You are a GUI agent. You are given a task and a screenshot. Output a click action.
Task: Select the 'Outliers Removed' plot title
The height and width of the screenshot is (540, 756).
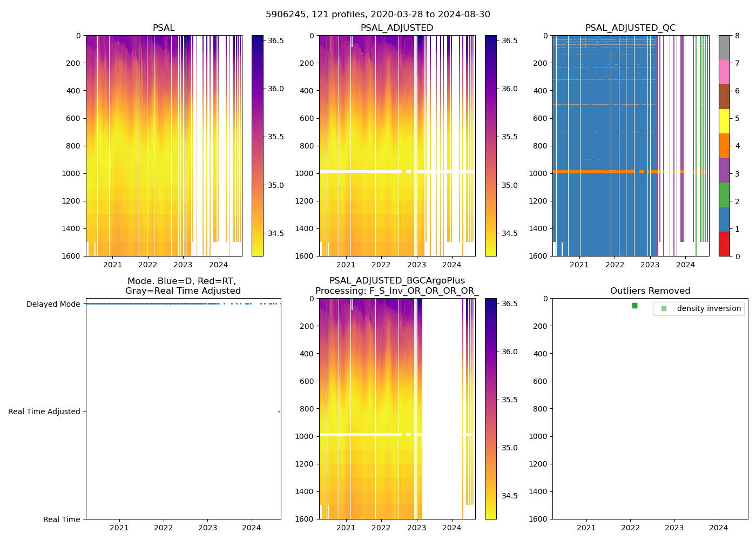pos(650,291)
